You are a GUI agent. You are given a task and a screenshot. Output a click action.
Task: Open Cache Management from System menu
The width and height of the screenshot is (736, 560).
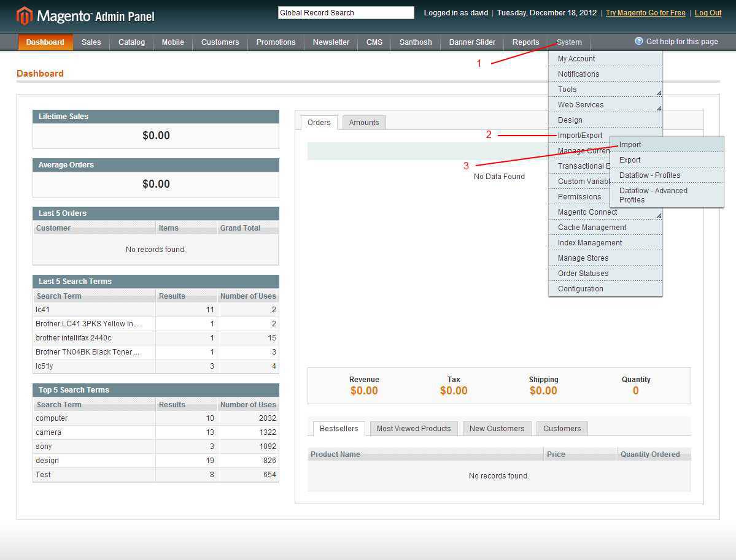pos(592,227)
